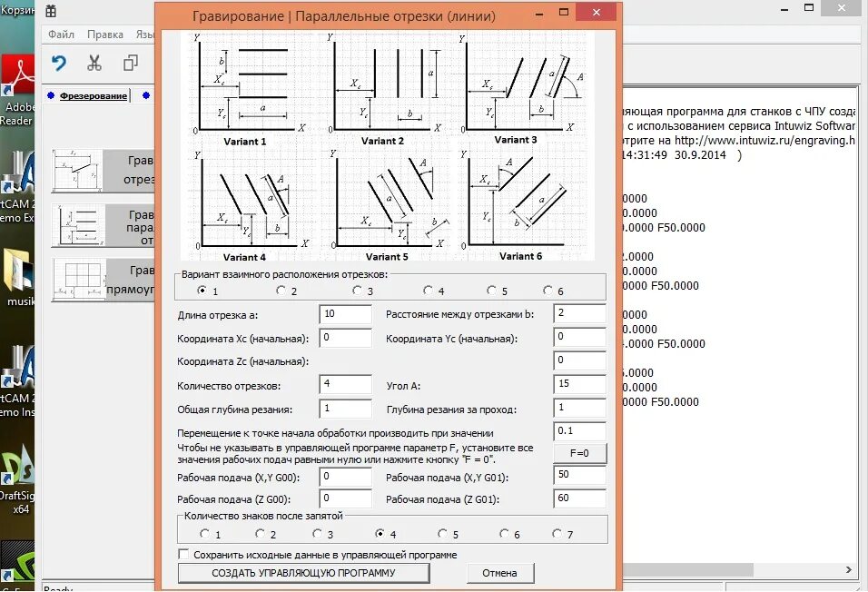Select Variant 4 diagram image
The width and height of the screenshot is (868, 592).
pos(249,206)
